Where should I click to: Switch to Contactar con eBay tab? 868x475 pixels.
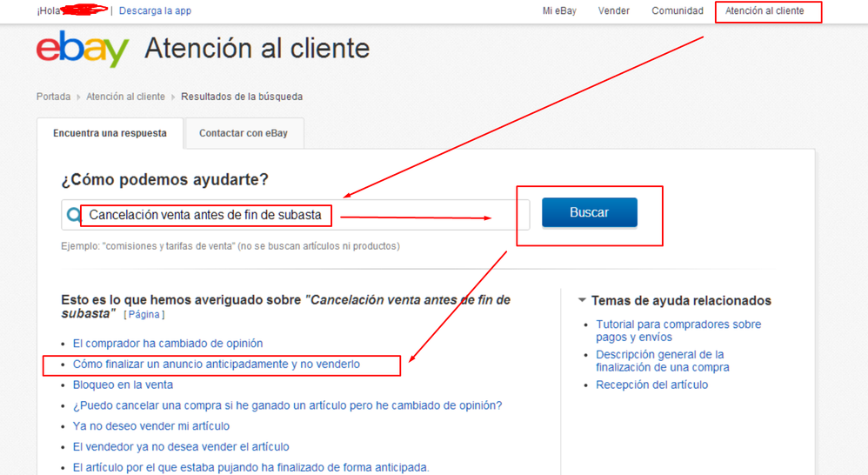click(244, 133)
